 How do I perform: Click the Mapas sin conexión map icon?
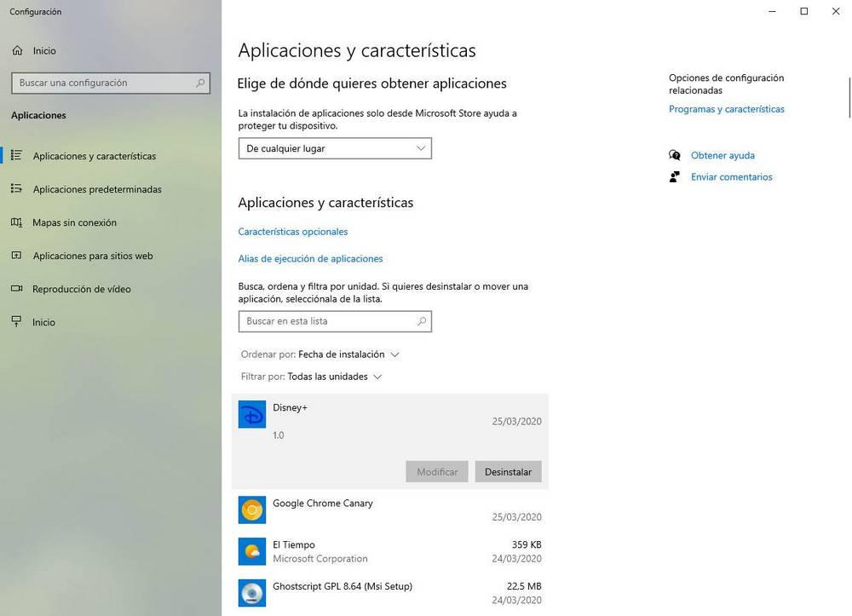tap(16, 222)
